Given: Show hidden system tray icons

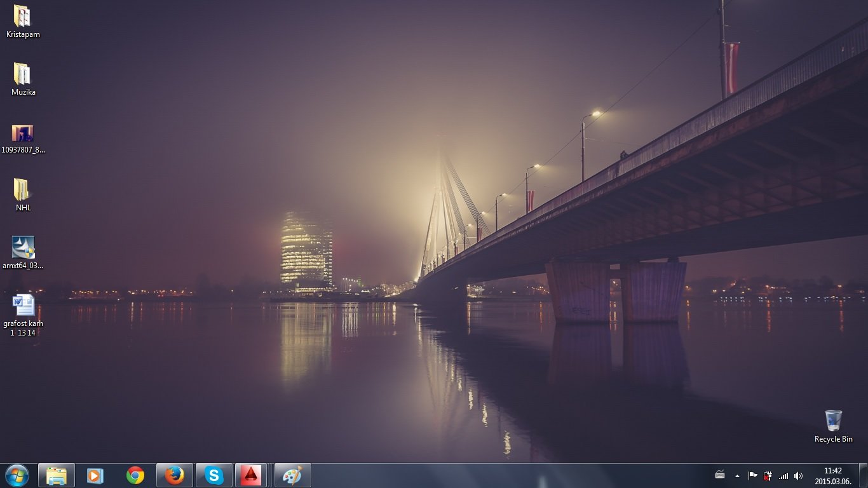Looking at the screenshot, I should click(x=737, y=475).
